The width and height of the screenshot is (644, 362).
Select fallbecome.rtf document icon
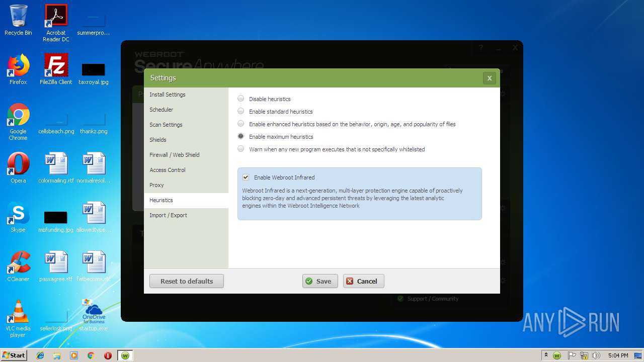pyautogui.click(x=94, y=266)
